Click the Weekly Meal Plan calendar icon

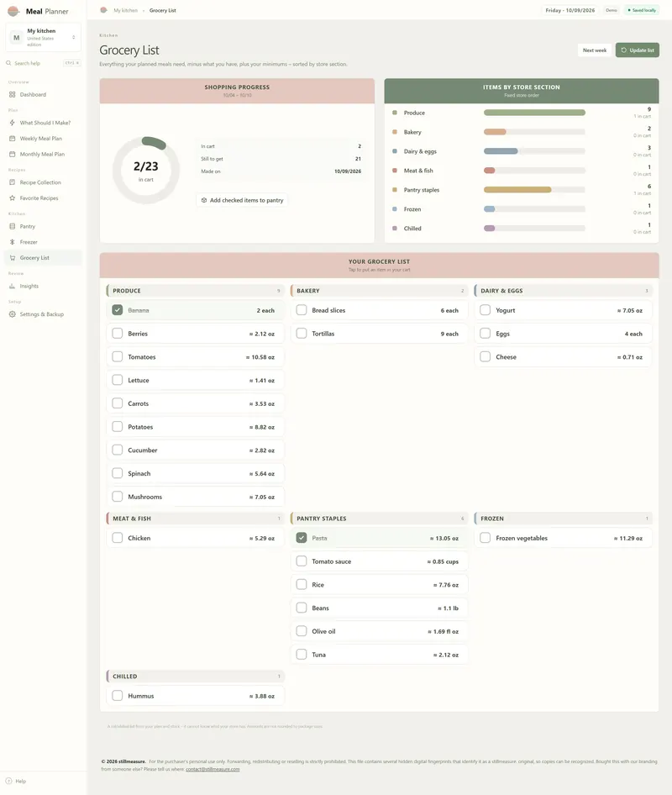tap(12, 139)
